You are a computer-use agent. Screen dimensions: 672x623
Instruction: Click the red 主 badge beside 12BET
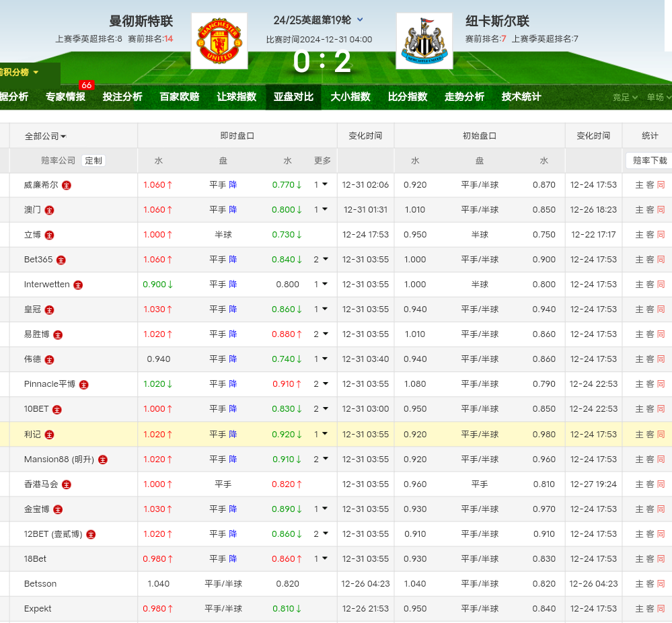point(91,534)
